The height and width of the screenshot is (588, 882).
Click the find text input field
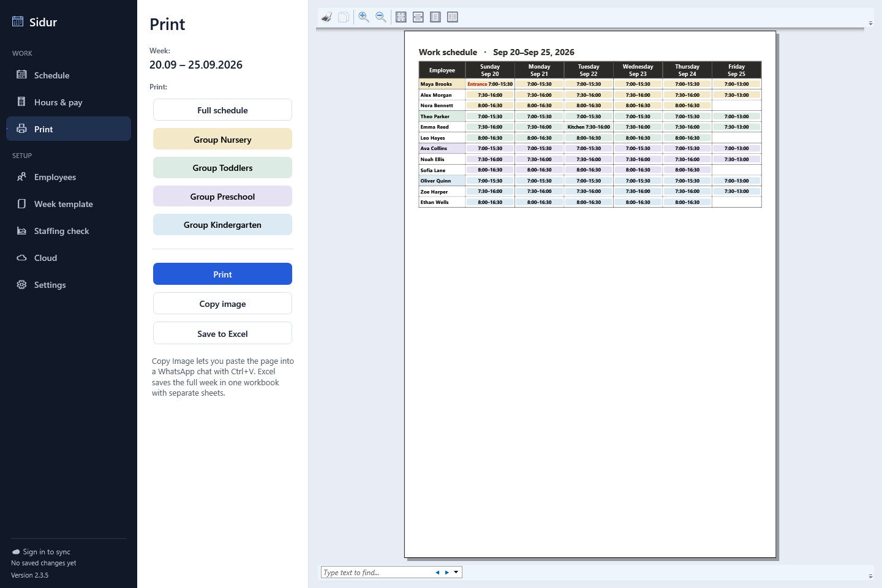[x=377, y=572]
